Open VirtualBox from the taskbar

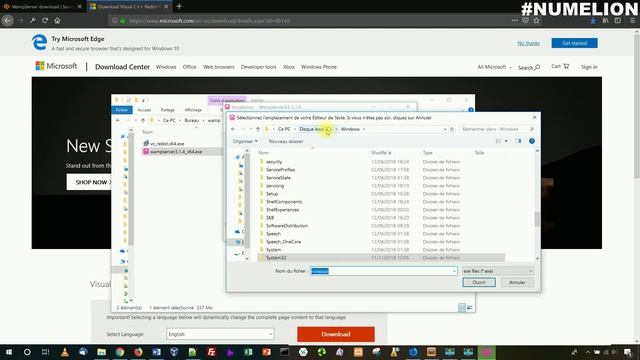click(x=174, y=352)
